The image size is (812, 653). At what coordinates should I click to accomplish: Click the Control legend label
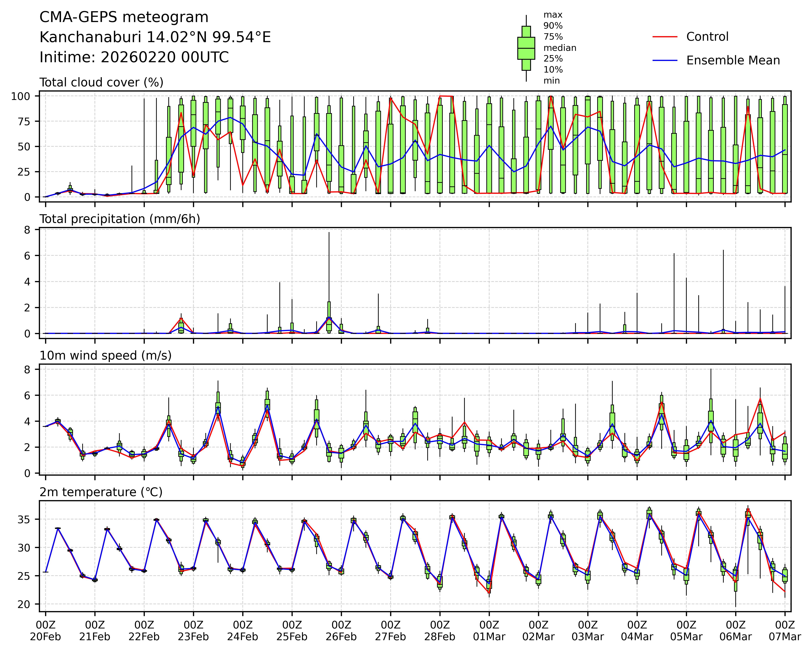coord(707,37)
